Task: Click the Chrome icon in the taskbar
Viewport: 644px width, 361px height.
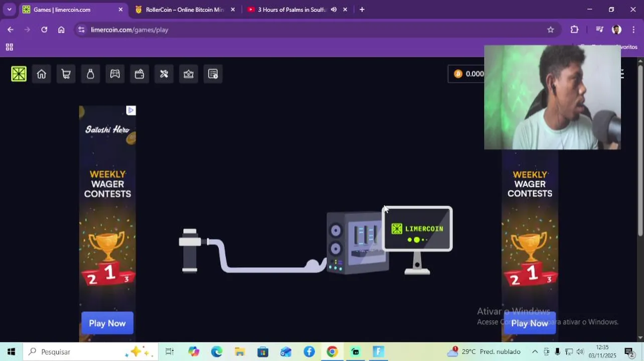Action: pyautogui.click(x=332, y=351)
